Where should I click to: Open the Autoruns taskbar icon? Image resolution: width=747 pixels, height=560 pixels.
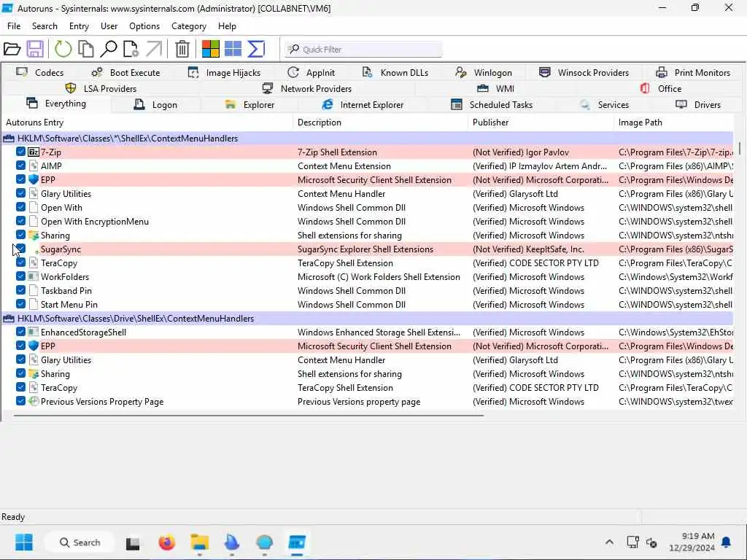pyautogui.click(x=297, y=542)
